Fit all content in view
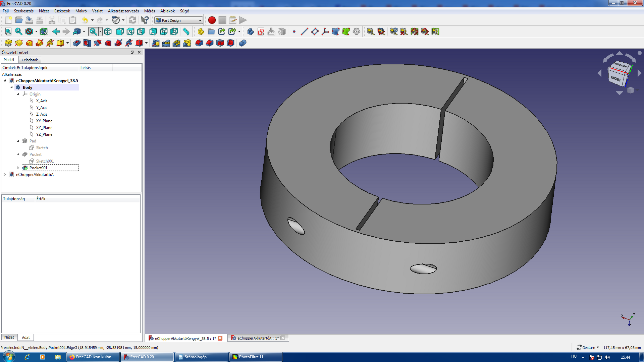This screenshot has width=644, height=362. pos(8,32)
